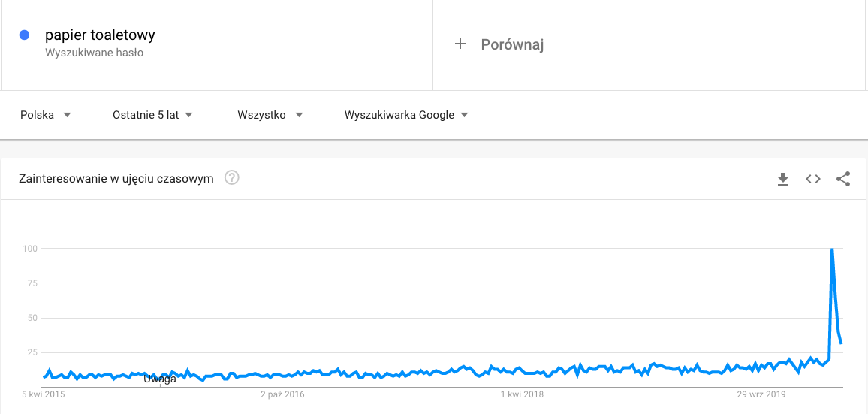This screenshot has width=868, height=414.
Task: Select the 29 wrz 2019 axis label
Action: tap(761, 394)
